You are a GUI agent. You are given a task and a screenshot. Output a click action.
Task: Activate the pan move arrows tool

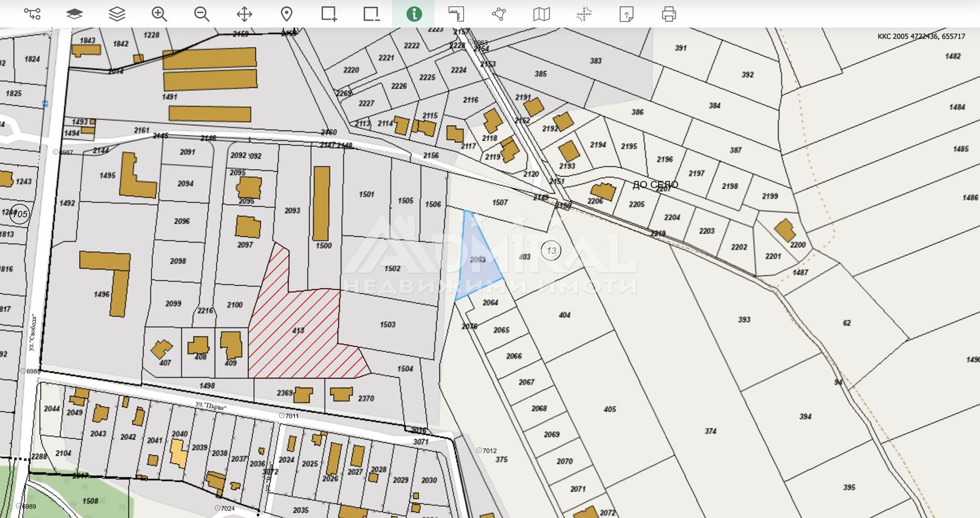pos(244,14)
